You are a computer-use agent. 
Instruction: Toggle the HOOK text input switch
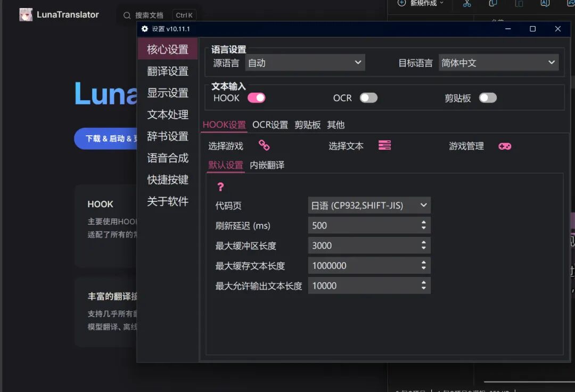click(256, 98)
